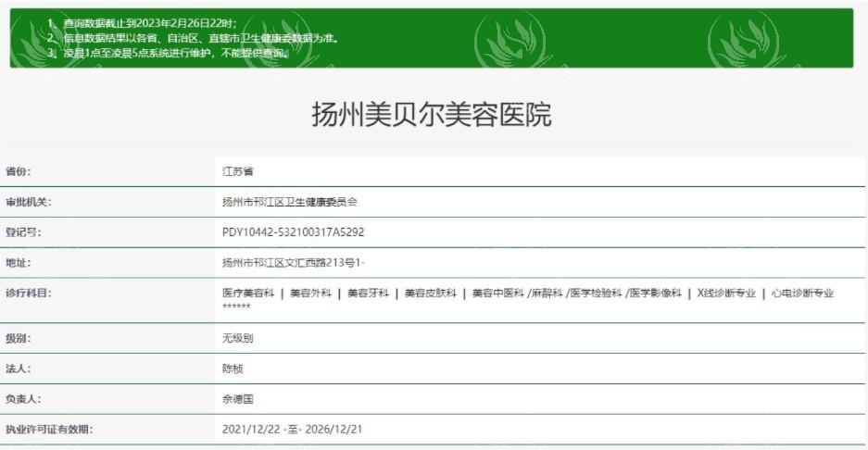Click the responsible person 余德国

(237, 399)
